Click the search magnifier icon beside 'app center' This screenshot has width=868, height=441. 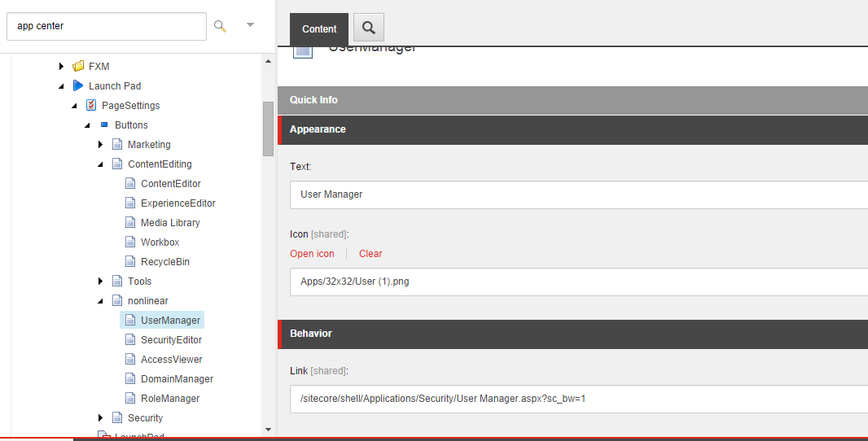point(221,26)
